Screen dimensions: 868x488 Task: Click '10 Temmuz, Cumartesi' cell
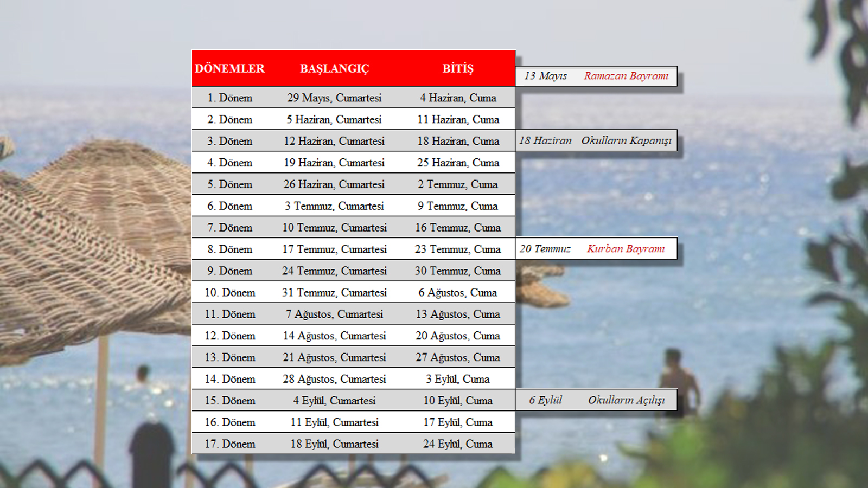click(334, 228)
